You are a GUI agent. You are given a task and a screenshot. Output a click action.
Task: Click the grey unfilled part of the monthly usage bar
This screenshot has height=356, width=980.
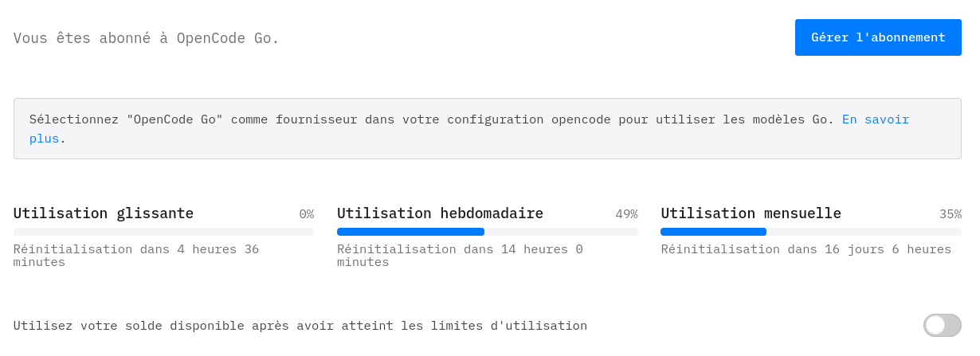pyautogui.click(x=864, y=232)
